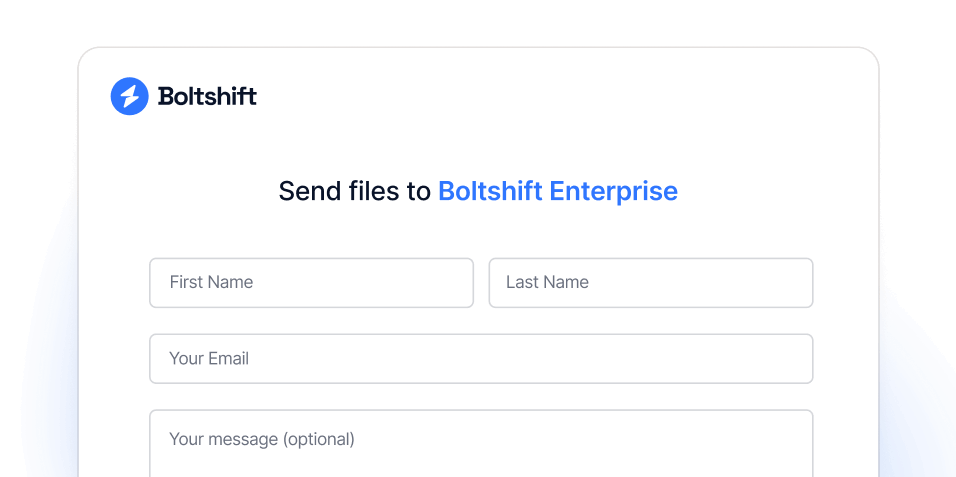
Task: Click the Boltshift wordmark text
Action: click(x=207, y=96)
